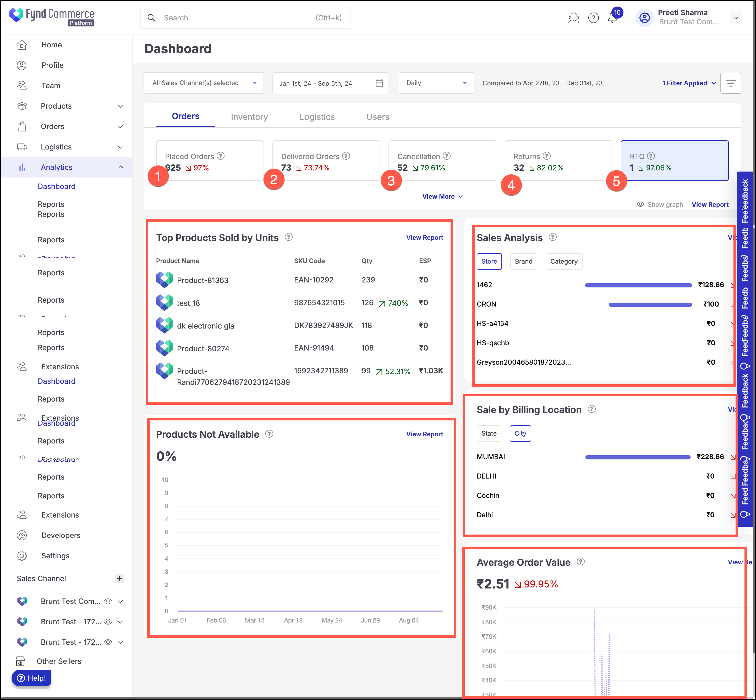Click the info icon beside Sale by Billing Location
756x700 pixels.
(x=591, y=409)
